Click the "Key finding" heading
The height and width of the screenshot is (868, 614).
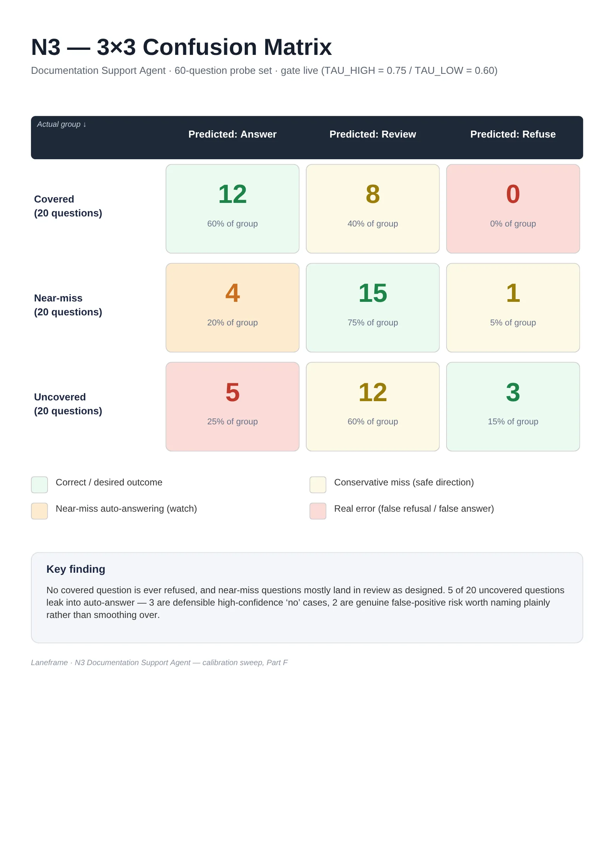click(x=76, y=569)
